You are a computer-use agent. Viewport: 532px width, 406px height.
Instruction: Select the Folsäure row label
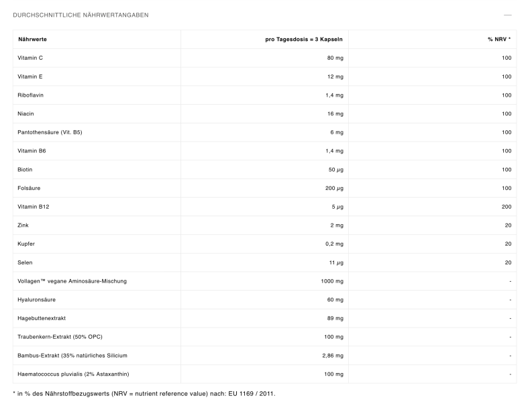[x=29, y=189]
